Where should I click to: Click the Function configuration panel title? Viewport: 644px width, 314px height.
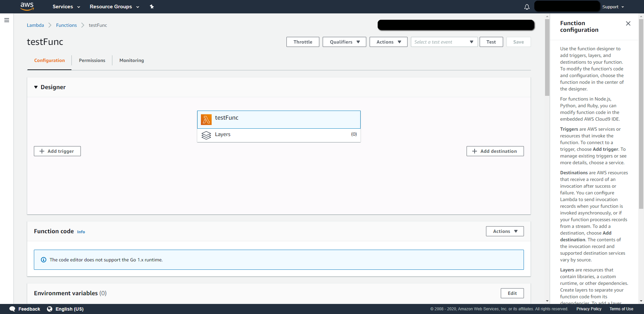coord(579,26)
